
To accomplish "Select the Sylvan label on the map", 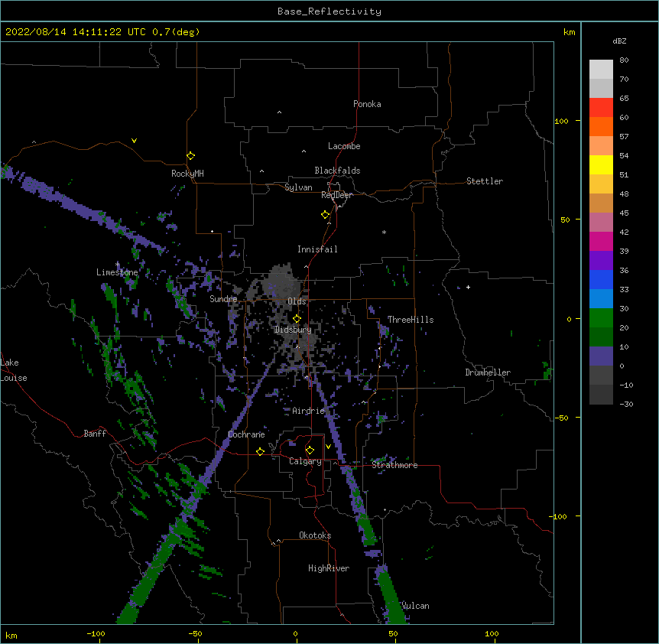I will (x=298, y=187).
